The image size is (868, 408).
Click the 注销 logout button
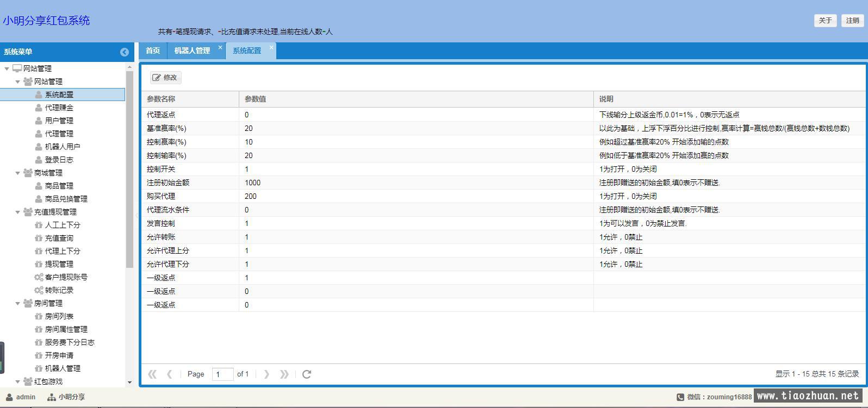[852, 21]
